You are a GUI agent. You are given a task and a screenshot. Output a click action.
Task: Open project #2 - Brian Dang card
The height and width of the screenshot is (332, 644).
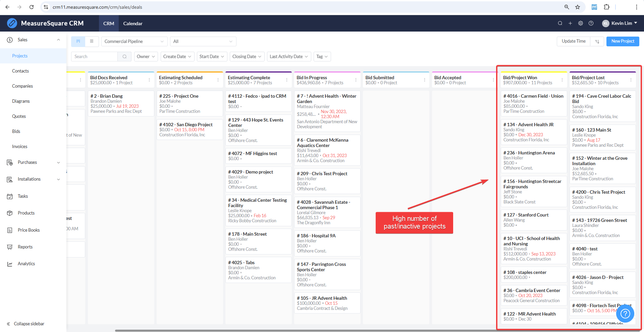(121, 103)
